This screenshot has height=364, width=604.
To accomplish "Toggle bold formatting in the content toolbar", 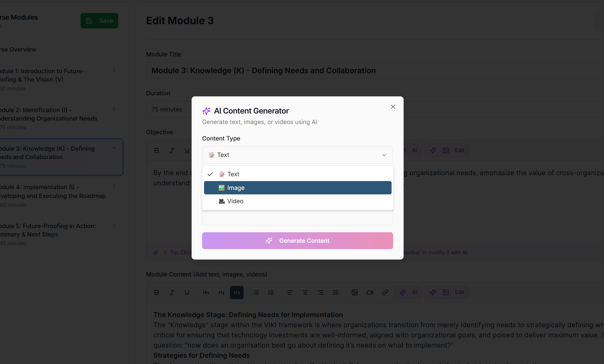I will (x=156, y=292).
